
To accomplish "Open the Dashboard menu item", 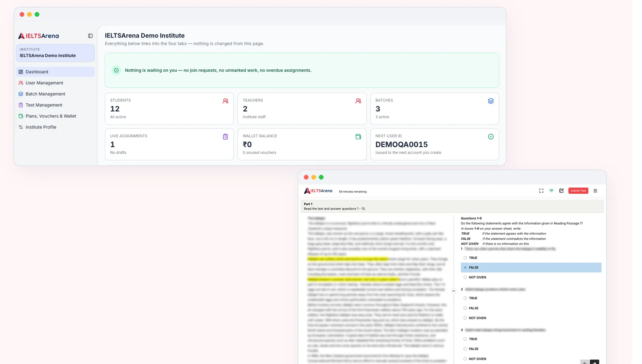I will pos(55,72).
